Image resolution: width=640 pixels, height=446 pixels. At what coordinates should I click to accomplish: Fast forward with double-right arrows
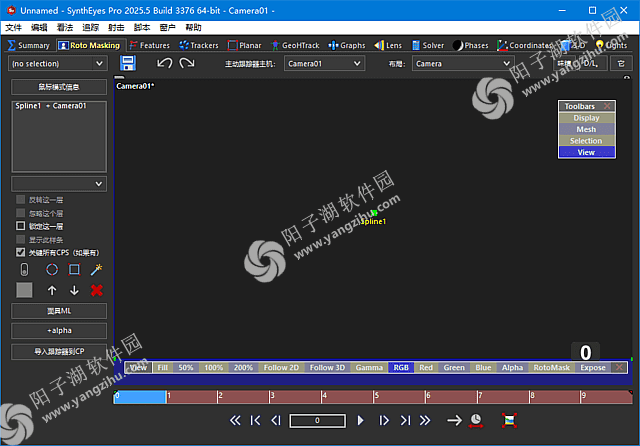click(x=425, y=420)
